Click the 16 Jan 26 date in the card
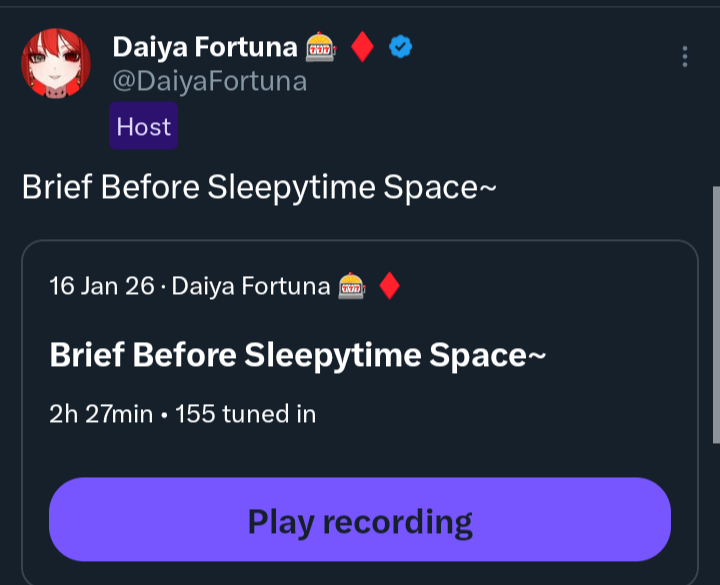This screenshot has width=720, height=585. click(101, 287)
